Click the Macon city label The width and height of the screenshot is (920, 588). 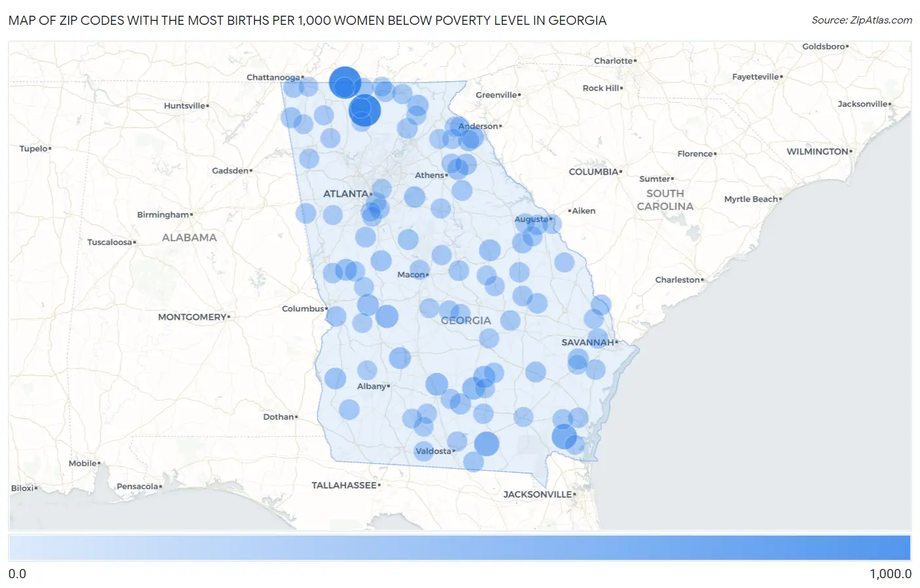coord(411,275)
